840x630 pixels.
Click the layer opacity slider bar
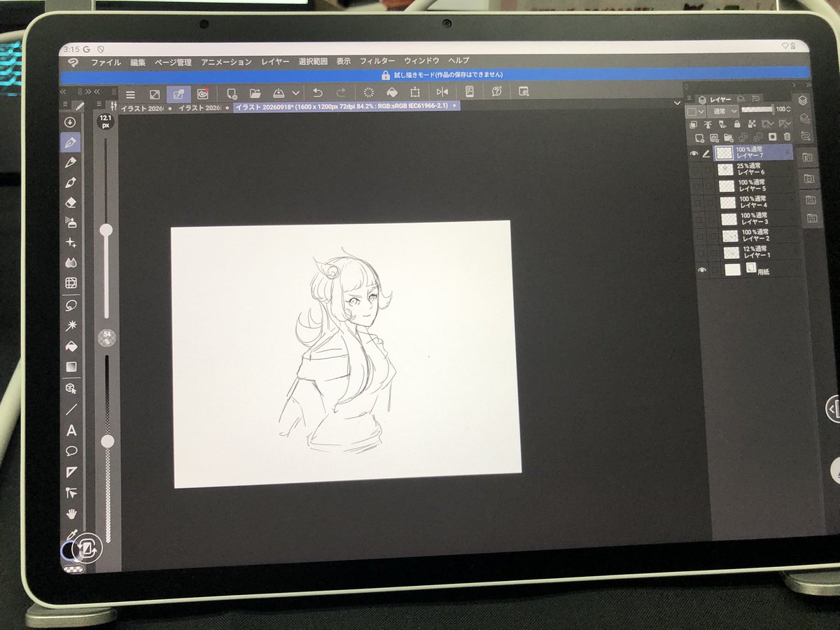tap(757, 109)
